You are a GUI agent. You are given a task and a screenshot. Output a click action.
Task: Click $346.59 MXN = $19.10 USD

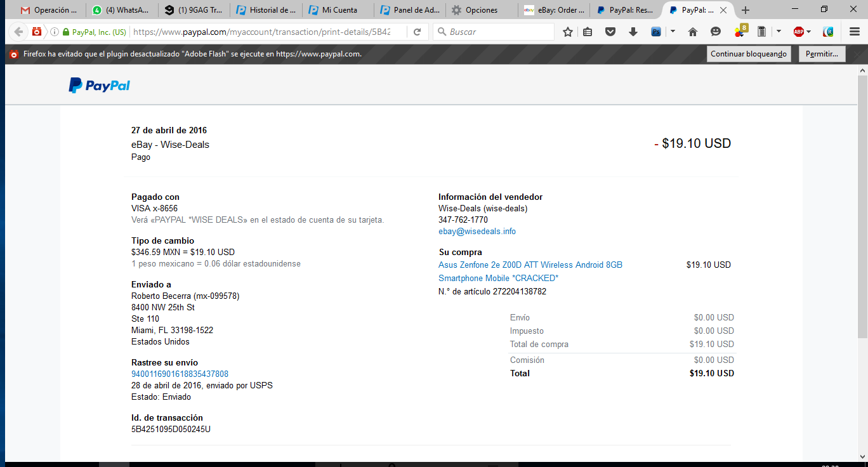pos(183,253)
